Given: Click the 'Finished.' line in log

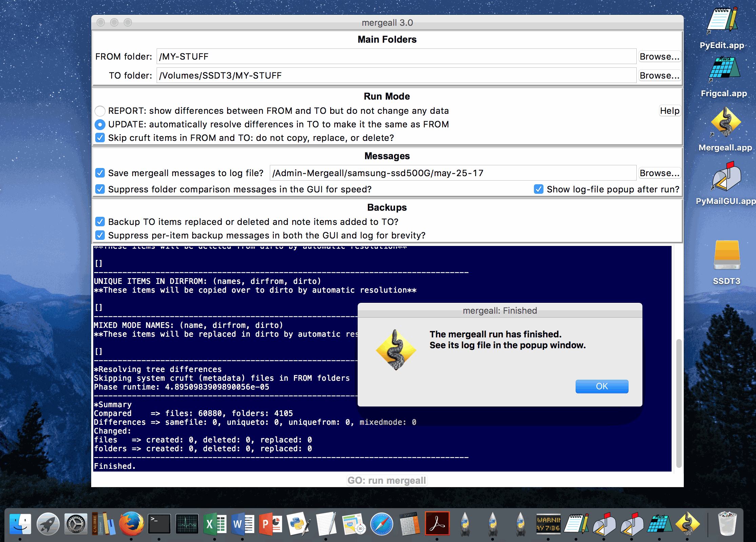Looking at the screenshot, I should click(115, 466).
